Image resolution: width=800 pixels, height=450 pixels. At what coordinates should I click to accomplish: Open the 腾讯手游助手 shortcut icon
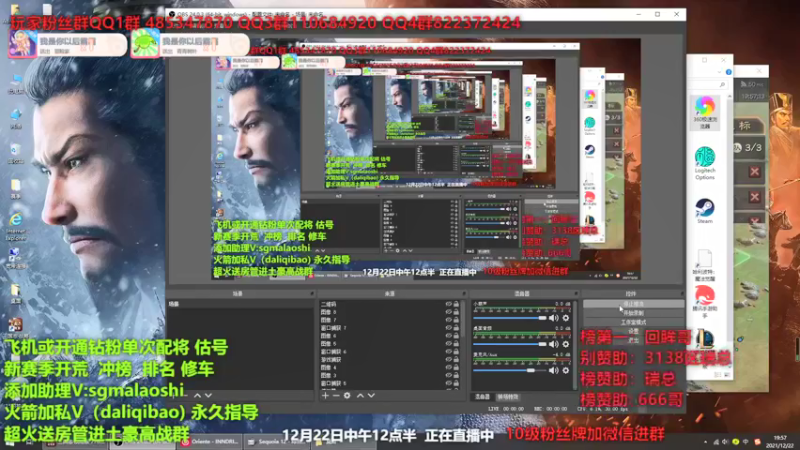point(705,302)
